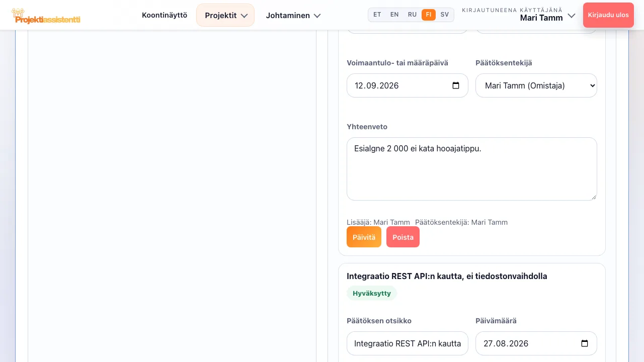
Task: Click into the Yhteenveto text area
Action: 472,169
